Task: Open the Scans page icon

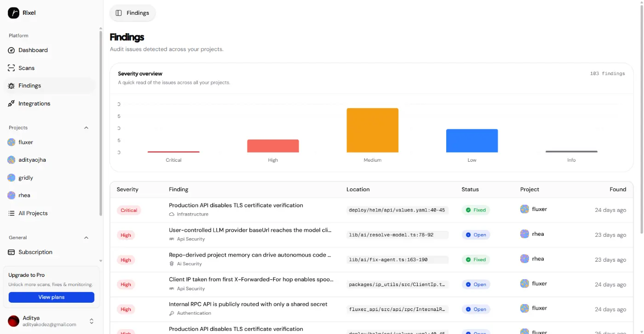Action: (x=11, y=68)
